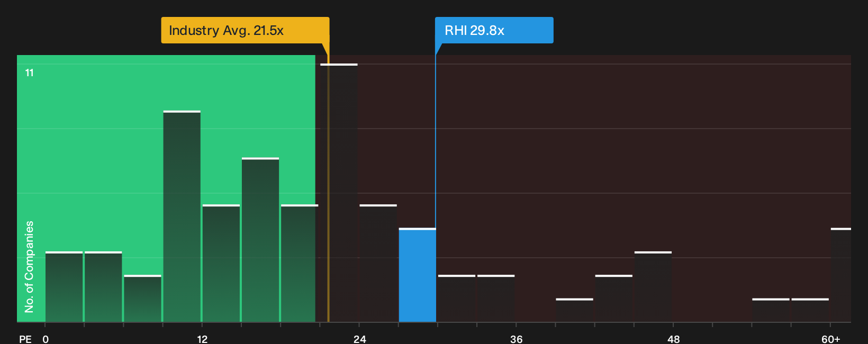868x344 pixels.
Task: Click the RHI 29.8x label
Action: 494,30
